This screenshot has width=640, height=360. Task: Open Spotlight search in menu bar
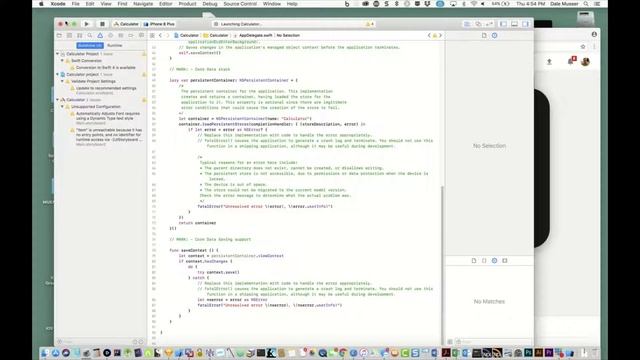pyautogui.click(x=586, y=4)
